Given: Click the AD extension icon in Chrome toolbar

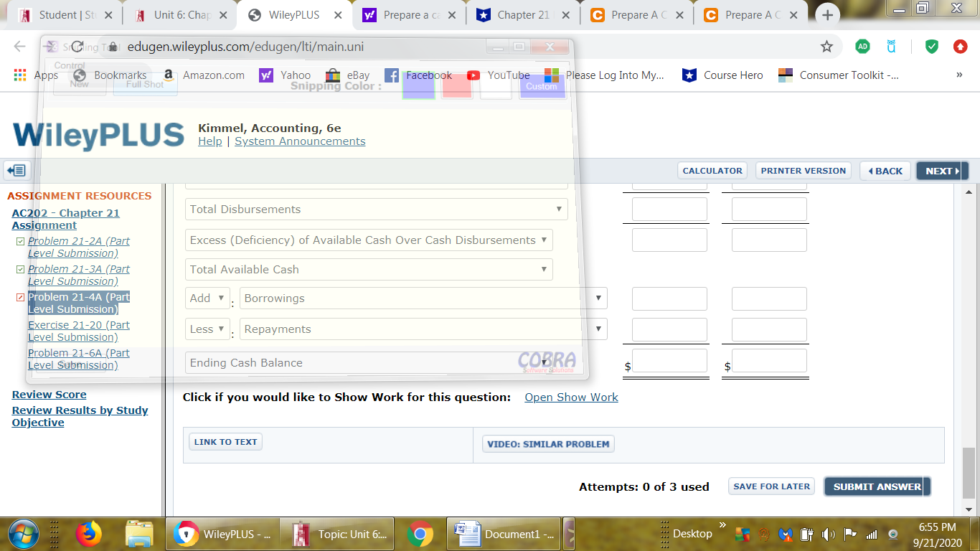Looking at the screenshot, I should [862, 46].
